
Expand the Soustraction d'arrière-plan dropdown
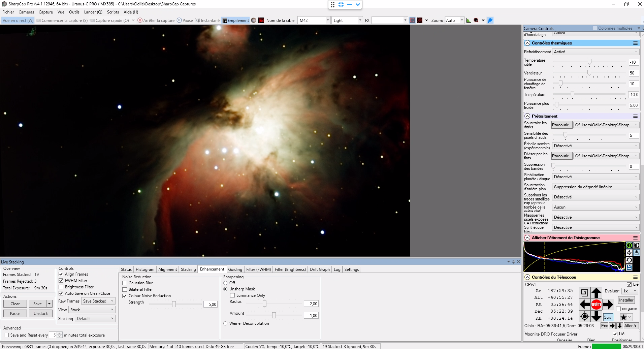pyautogui.click(x=595, y=187)
